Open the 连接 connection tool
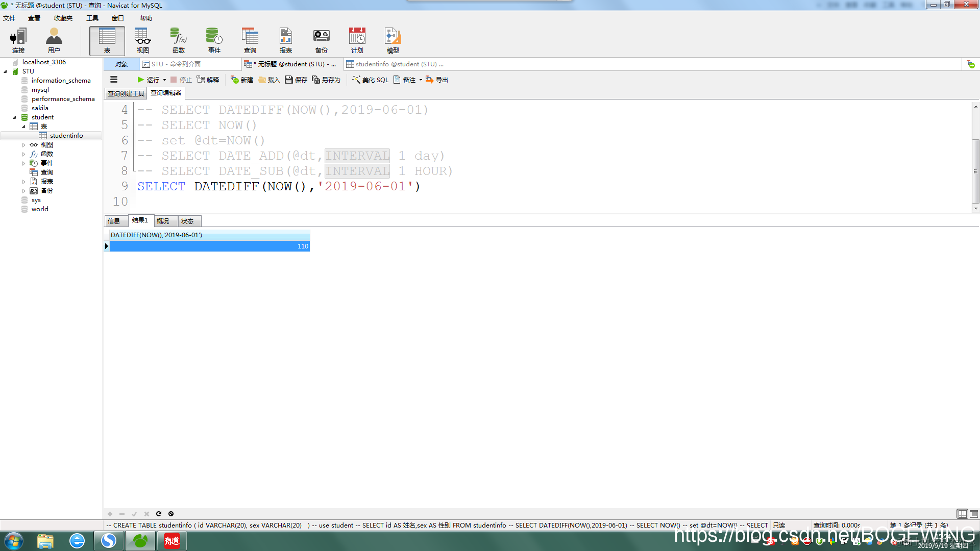The image size is (980, 551). click(x=18, y=41)
